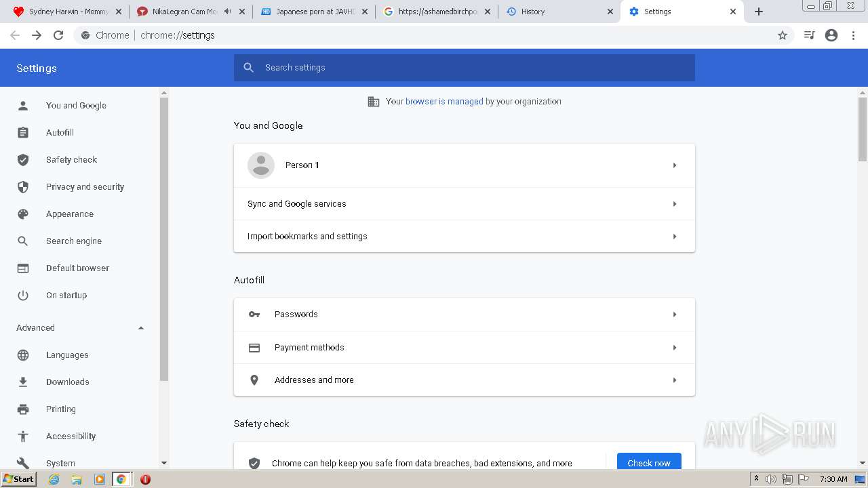Switch to the NikaLegran Cam tab

tap(189, 12)
